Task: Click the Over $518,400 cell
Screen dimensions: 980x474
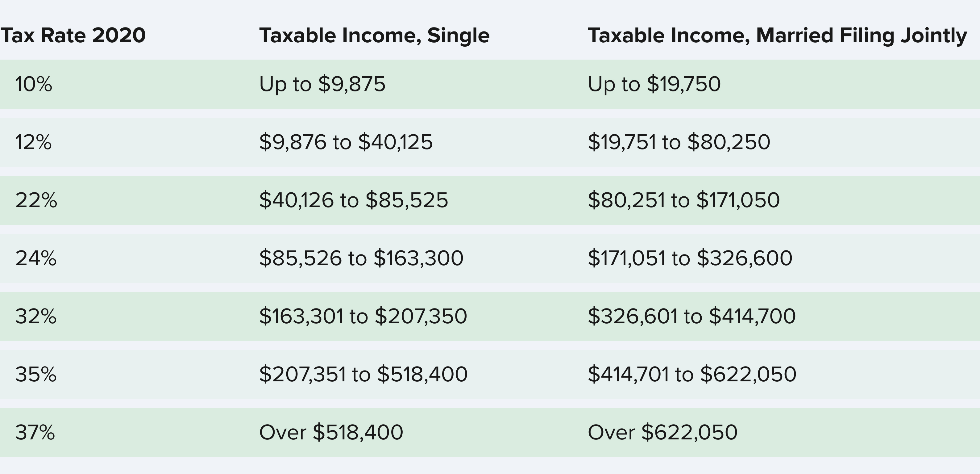Action: [x=331, y=433]
